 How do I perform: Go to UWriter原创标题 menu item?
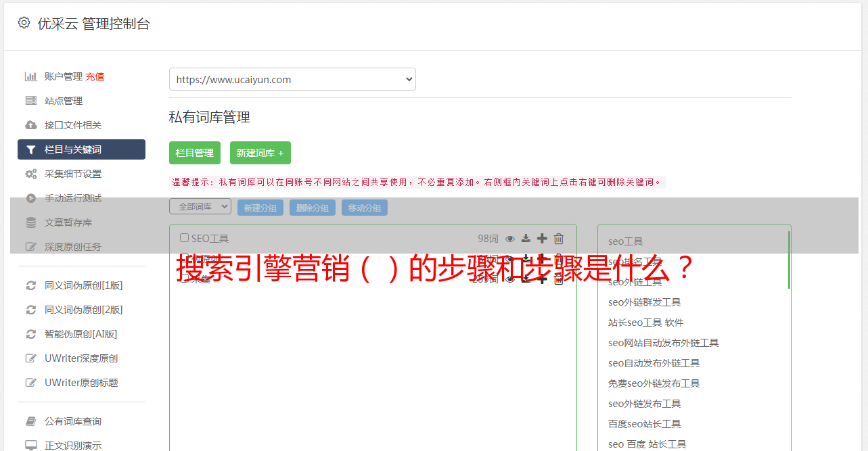pos(81,383)
